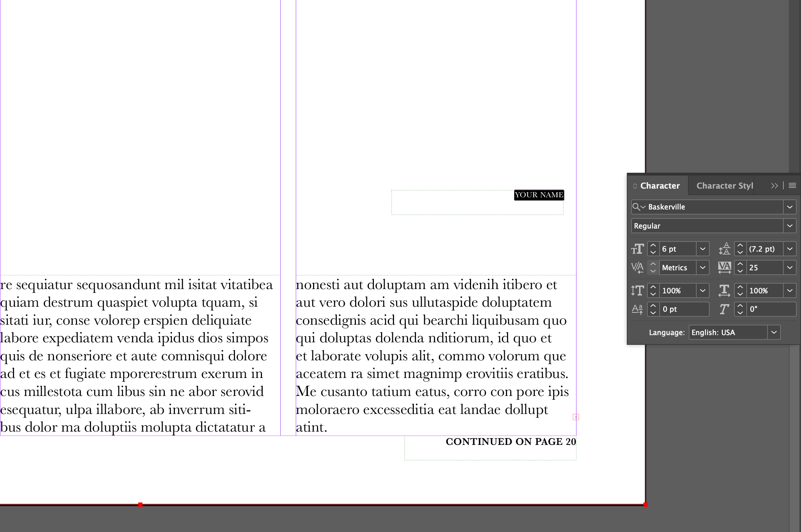Click the vertical scale icon

(x=637, y=290)
